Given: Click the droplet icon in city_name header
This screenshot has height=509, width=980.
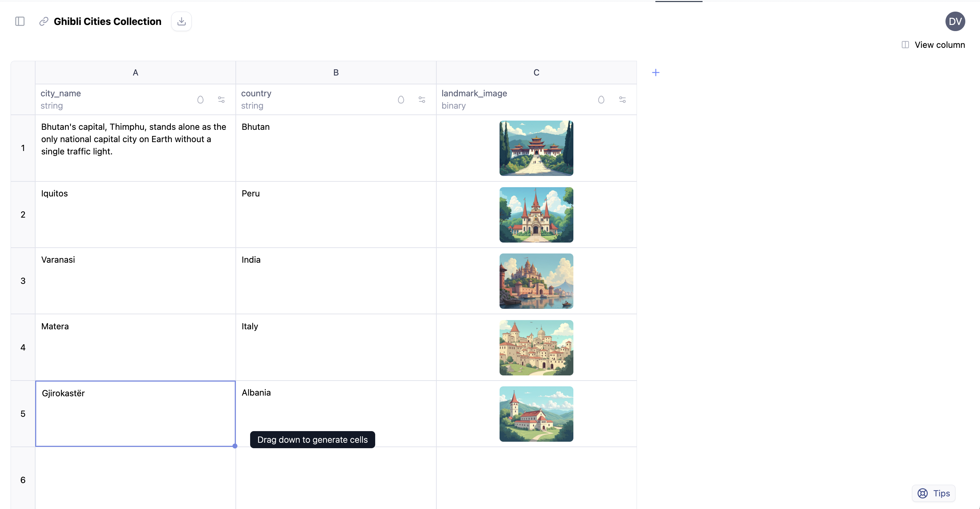Looking at the screenshot, I should tap(201, 100).
